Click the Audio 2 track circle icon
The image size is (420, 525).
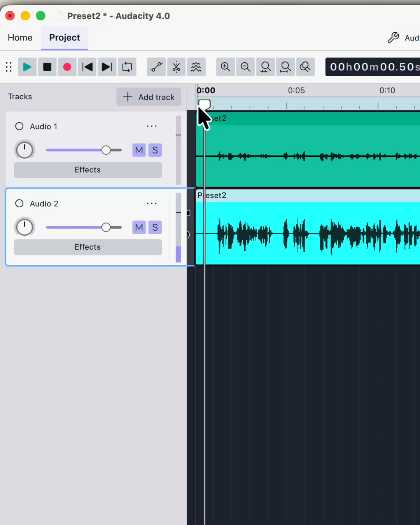[x=19, y=203]
